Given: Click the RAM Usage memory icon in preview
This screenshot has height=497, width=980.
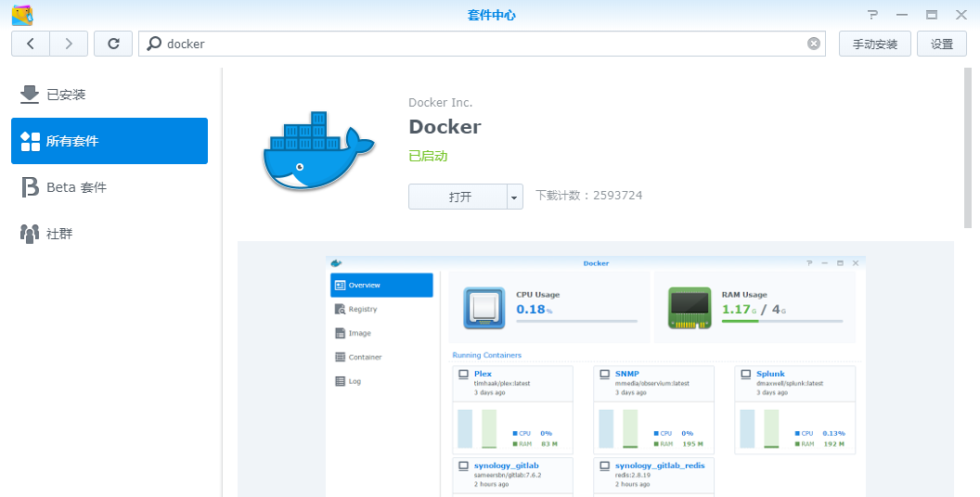Looking at the screenshot, I should [x=690, y=308].
